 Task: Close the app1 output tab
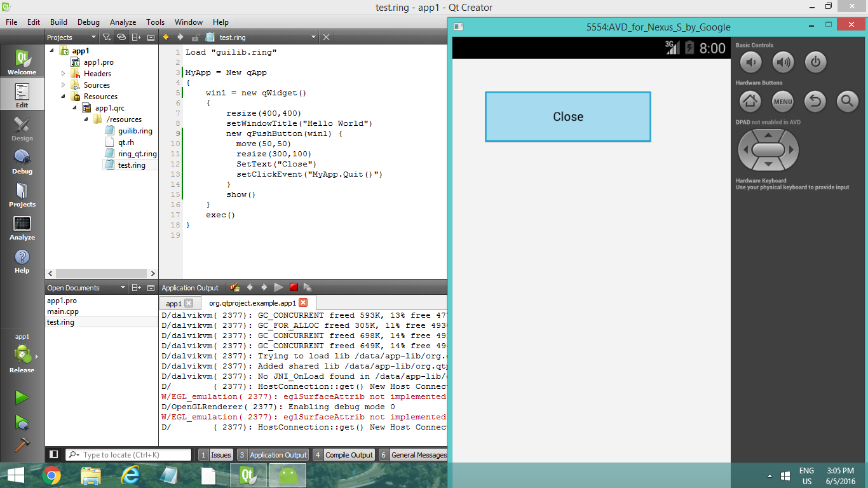(189, 303)
